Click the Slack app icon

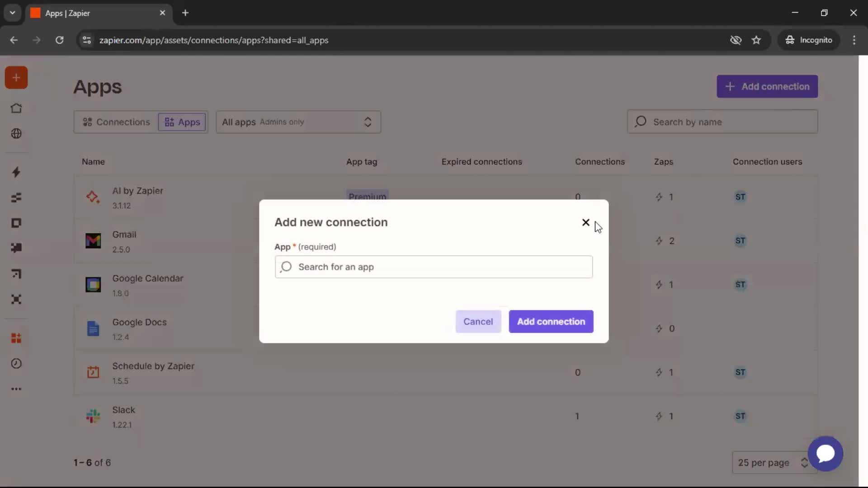[93, 416]
